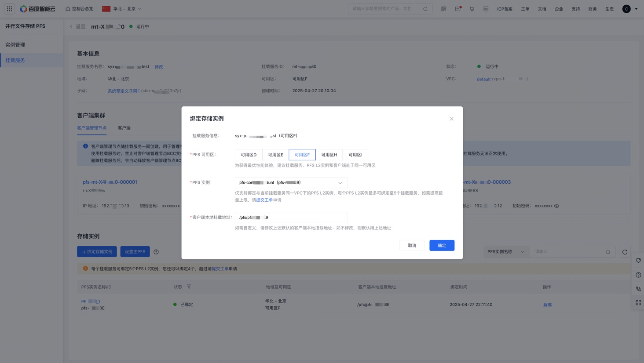Click the filter icon in 状态 column
The width and height of the screenshot is (644, 363).
click(189, 287)
